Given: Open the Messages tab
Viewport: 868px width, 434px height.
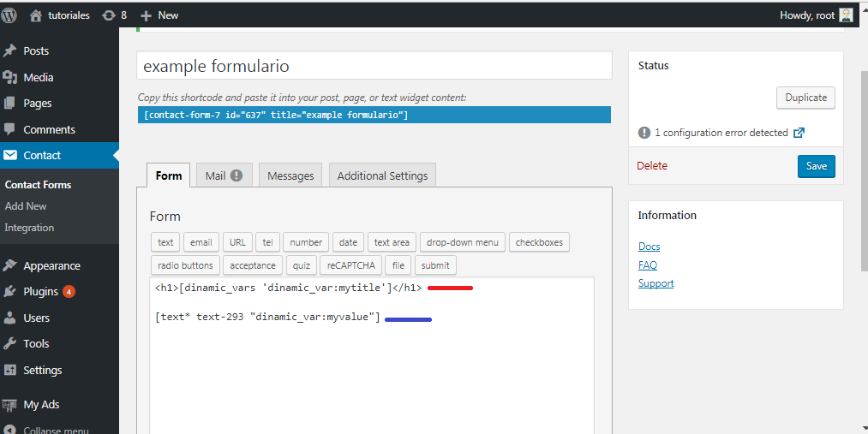Looking at the screenshot, I should click(290, 175).
